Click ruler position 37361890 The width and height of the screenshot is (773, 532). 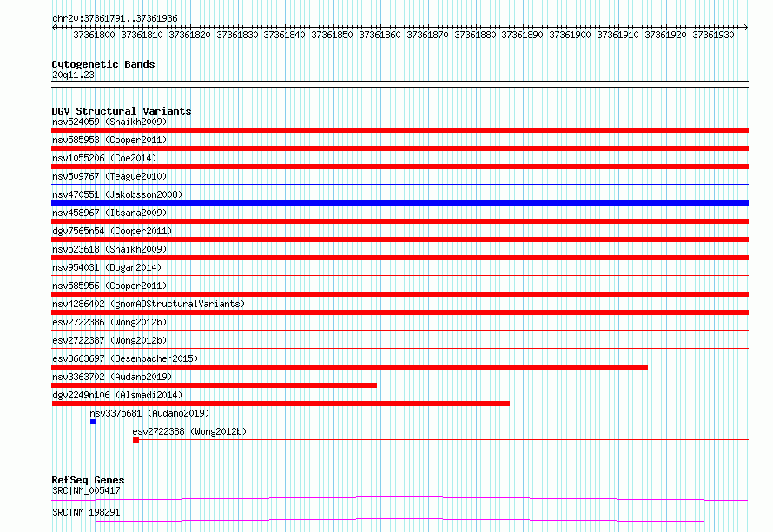(x=522, y=35)
